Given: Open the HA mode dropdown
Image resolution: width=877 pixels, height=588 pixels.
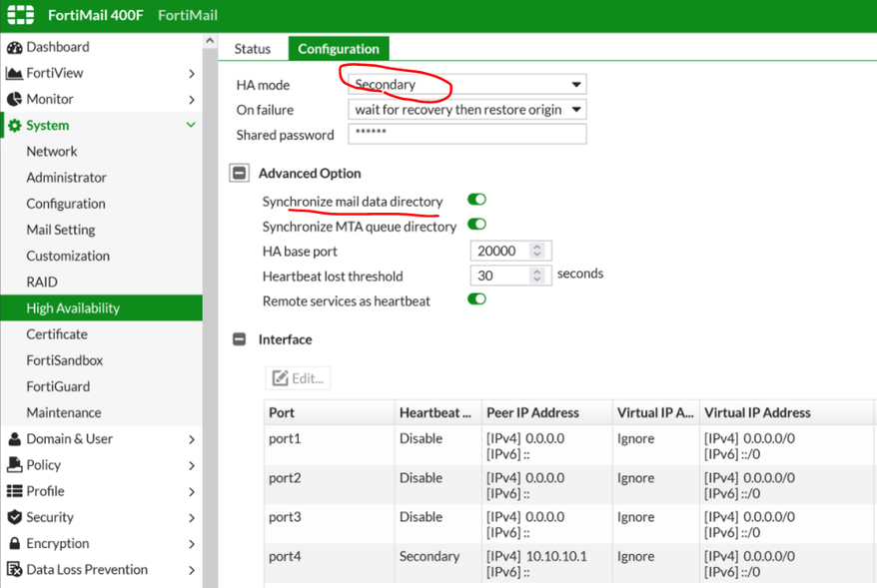Looking at the screenshot, I should point(466,85).
